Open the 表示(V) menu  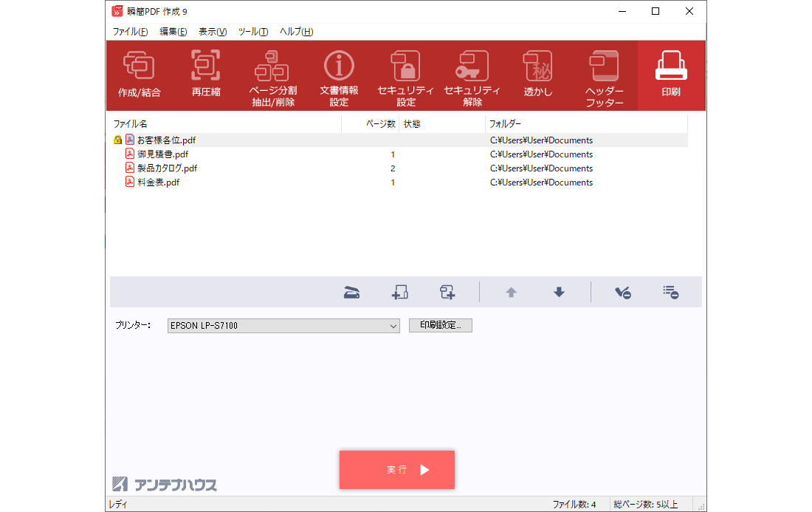213,32
